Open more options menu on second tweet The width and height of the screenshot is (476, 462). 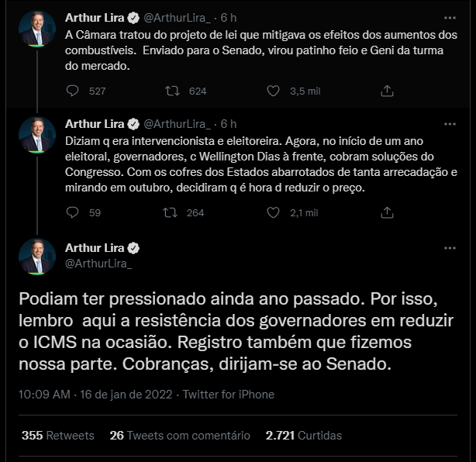(450, 124)
